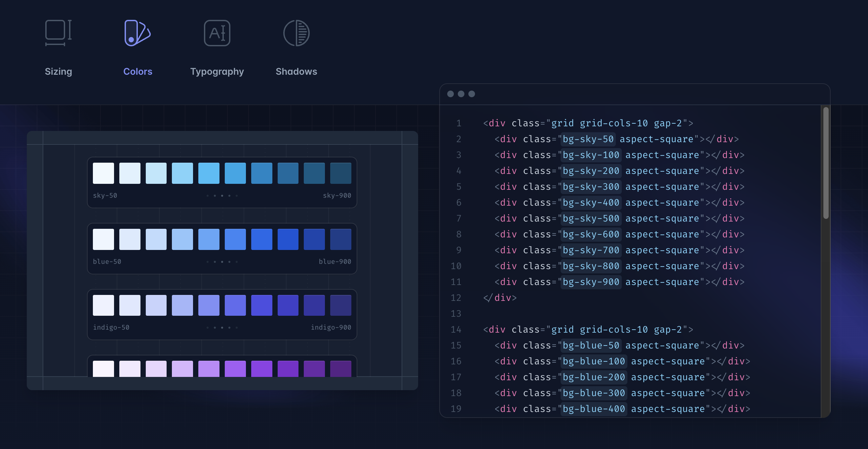Click the first gray window dot
This screenshot has height=449, width=868.
450,94
